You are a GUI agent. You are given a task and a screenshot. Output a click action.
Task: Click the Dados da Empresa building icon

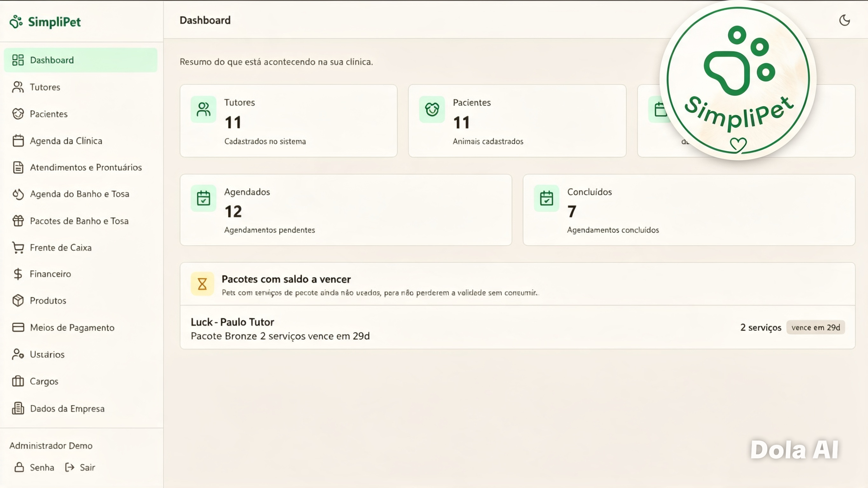coord(18,408)
